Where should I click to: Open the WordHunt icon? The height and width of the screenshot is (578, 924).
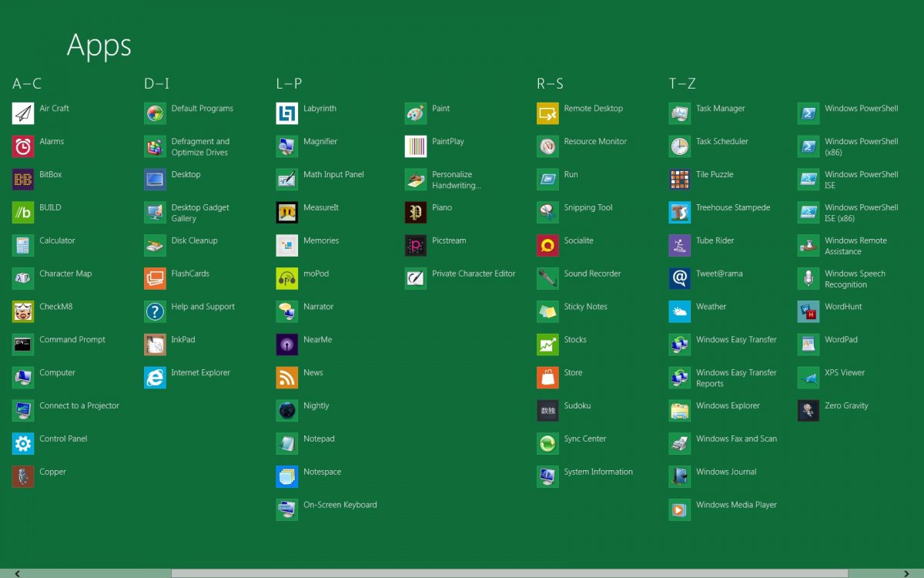click(x=808, y=311)
